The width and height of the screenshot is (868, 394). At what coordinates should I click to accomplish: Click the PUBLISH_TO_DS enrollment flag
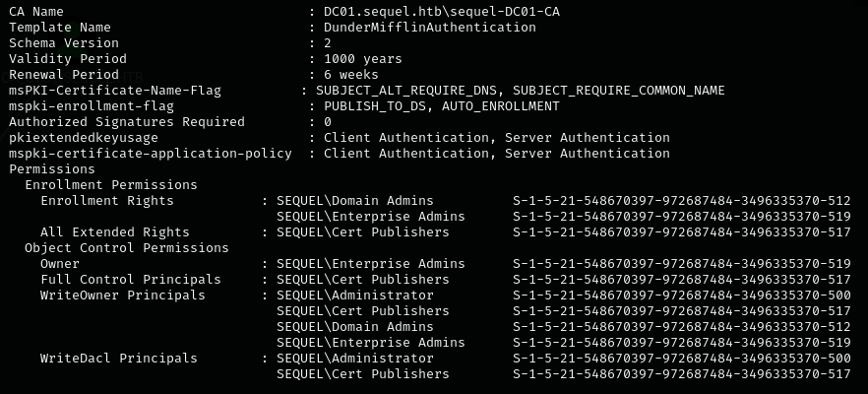click(x=374, y=106)
